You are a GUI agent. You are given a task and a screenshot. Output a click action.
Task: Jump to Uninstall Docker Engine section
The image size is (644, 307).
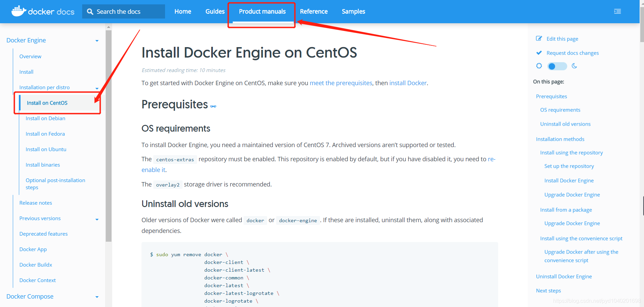pyautogui.click(x=564, y=276)
